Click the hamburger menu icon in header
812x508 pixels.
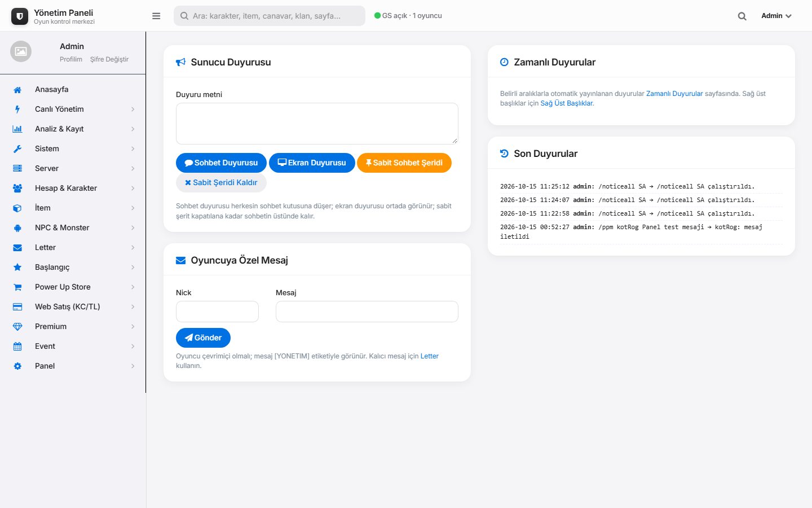coord(156,16)
